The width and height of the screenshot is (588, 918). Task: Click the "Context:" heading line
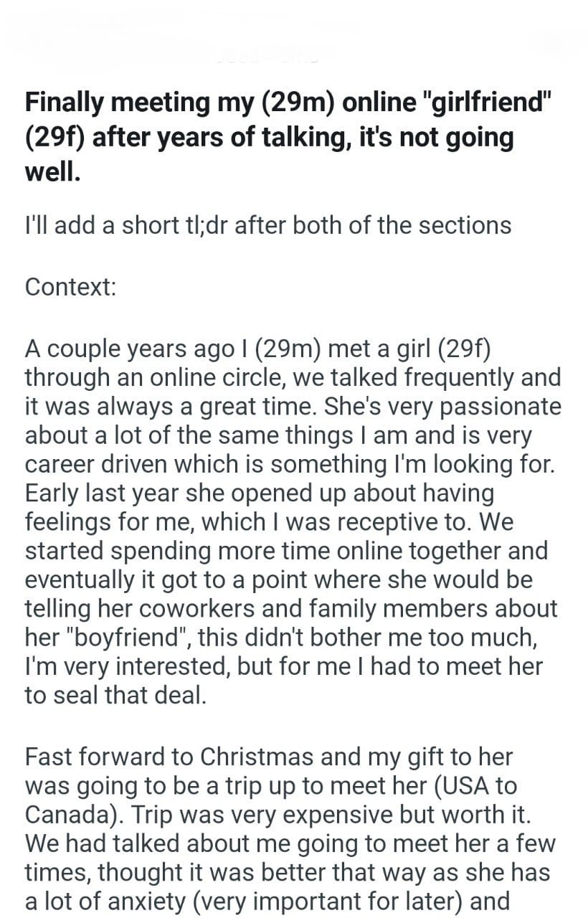(x=70, y=287)
